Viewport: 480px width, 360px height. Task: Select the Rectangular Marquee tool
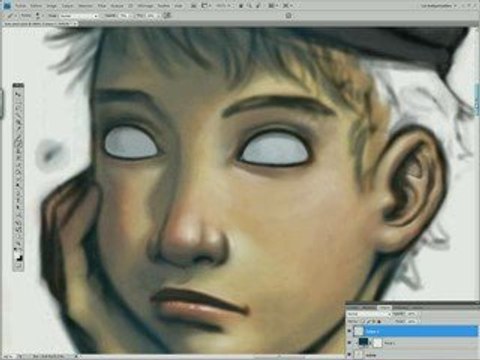pos(18,101)
